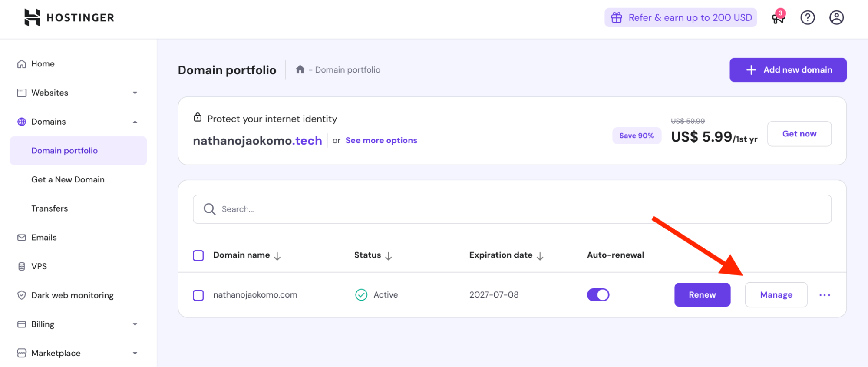Click nathanojaokomo.tech domain suggestion
Screen dimensions: 868x367
click(x=257, y=141)
